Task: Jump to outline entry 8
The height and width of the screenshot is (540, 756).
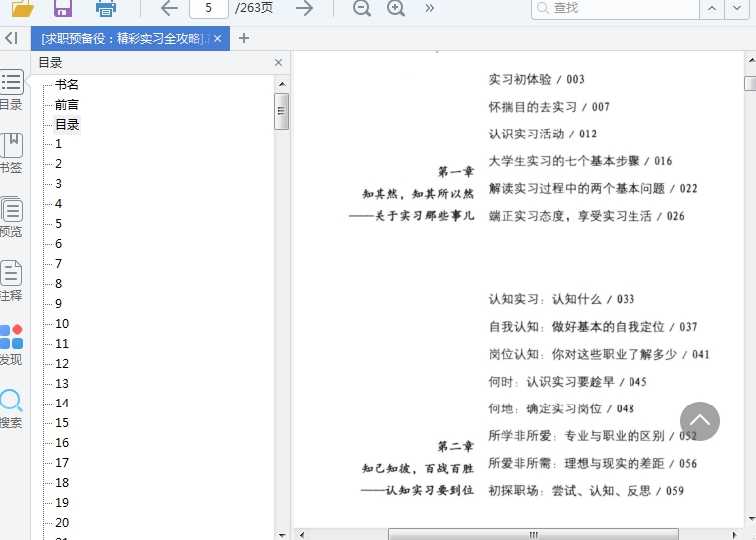Action: pyautogui.click(x=59, y=284)
